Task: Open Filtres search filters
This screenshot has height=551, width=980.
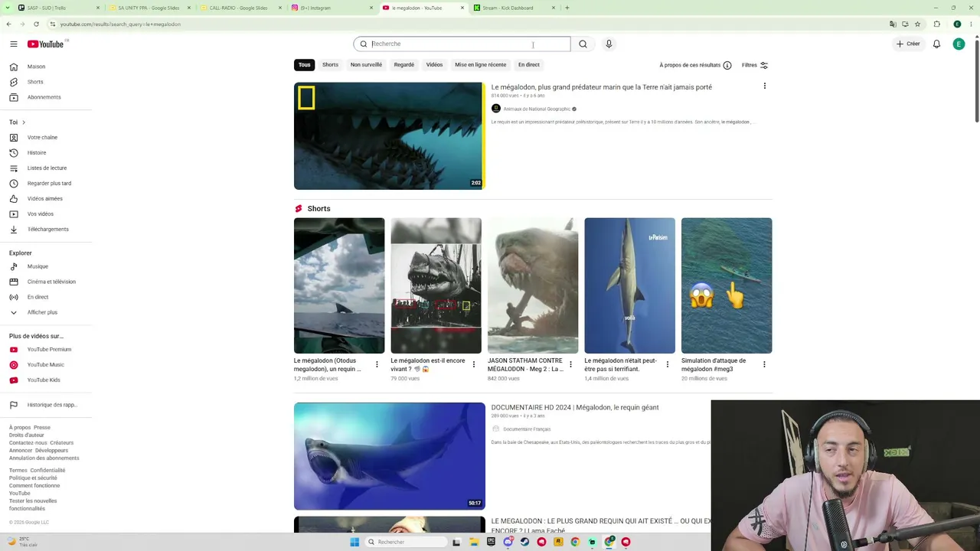Action: pyautogui.click(x=754, y=65)
